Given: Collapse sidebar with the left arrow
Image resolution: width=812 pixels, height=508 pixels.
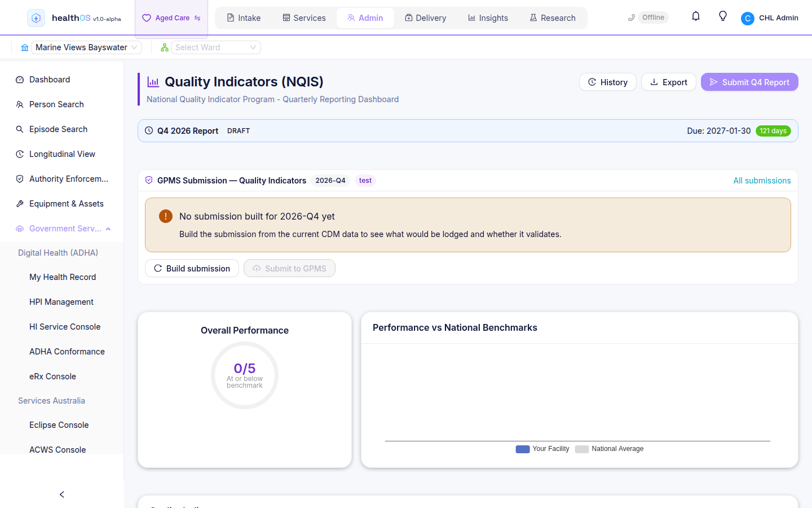Looking at the screenshot, I should coord(62,494).
